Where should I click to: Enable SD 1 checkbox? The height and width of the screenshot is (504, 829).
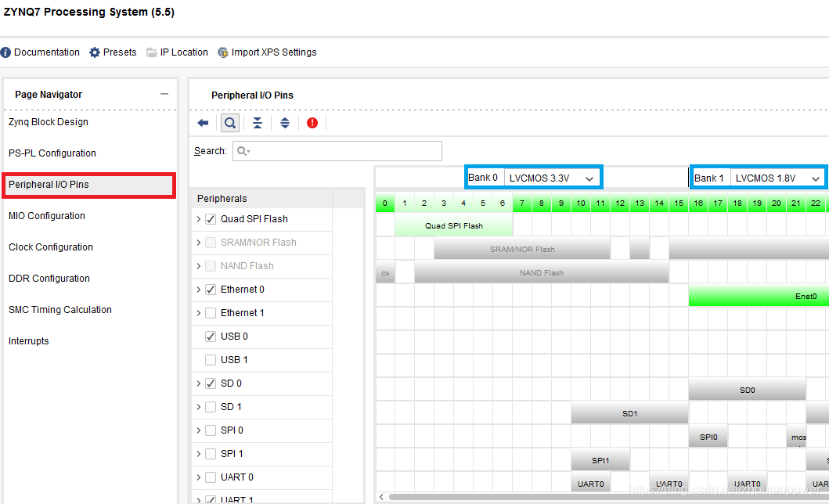coord(211,407)
